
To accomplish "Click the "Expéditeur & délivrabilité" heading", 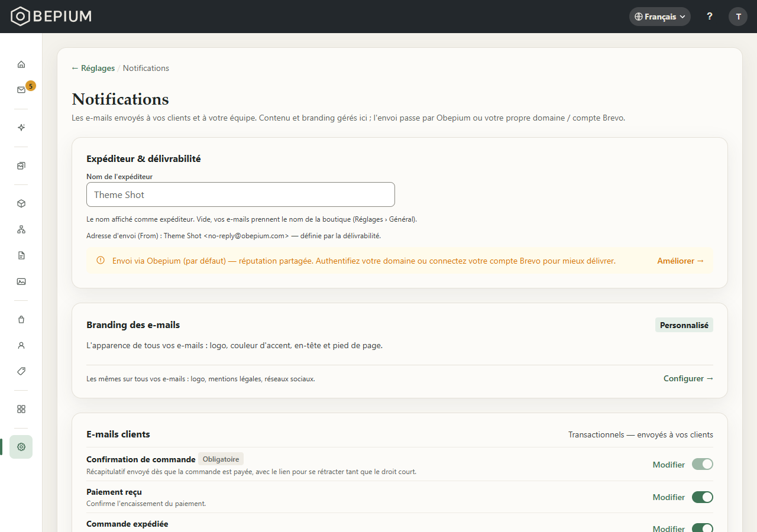I will (144, 158).
